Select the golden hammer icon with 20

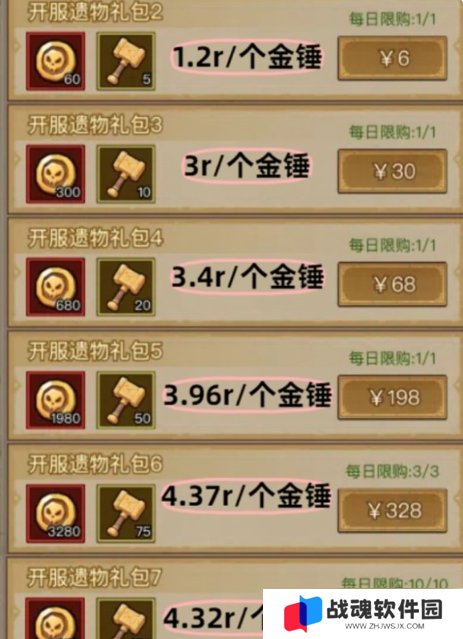126,287
